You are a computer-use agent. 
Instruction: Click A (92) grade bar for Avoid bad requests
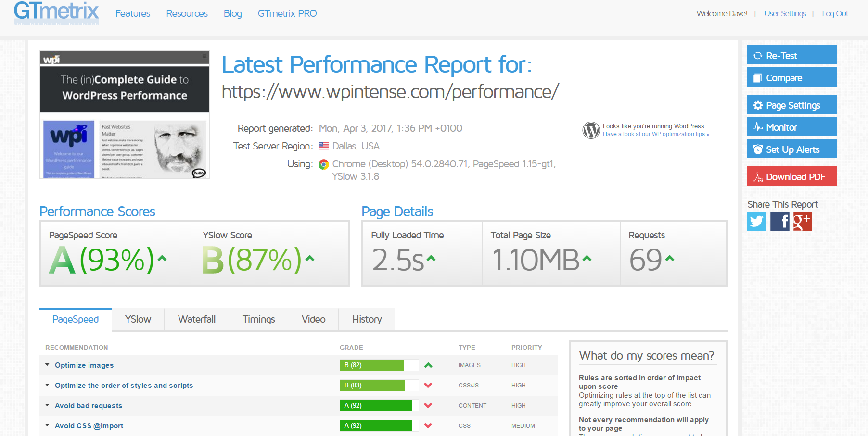click(379, 406)
